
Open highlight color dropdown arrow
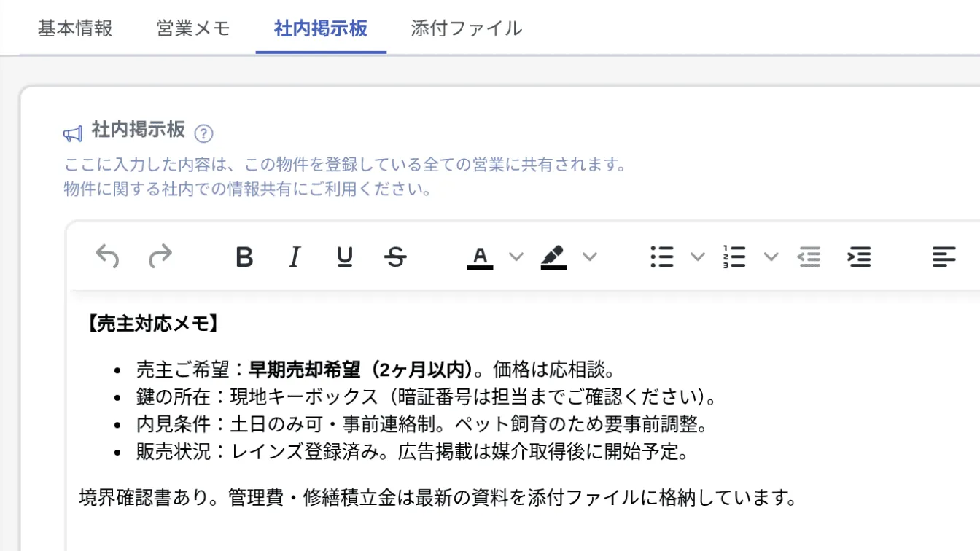589,257
